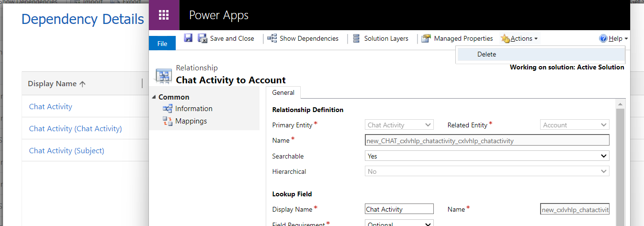Click the Save and Close icon
The width and height of the screenshot is (644, 226).
coord(203,38)
